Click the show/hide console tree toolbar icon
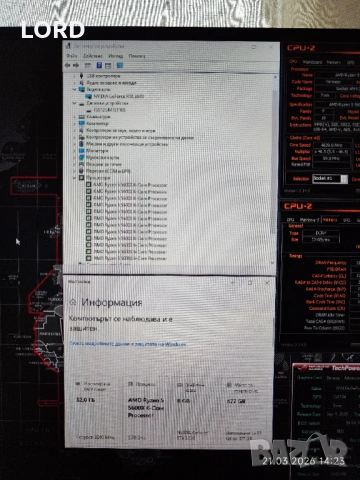 [88, 65]
